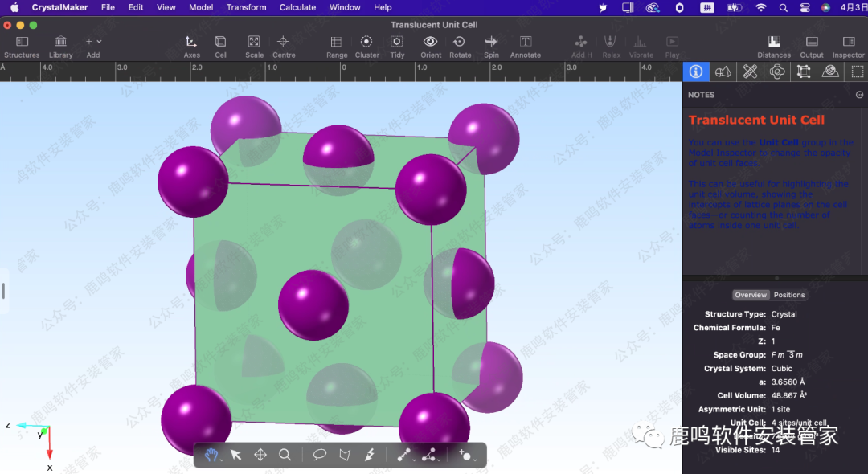Toggle the Structures sidebar
The width and height of the screenshot is (868, 474).
[x=22, y=42]
